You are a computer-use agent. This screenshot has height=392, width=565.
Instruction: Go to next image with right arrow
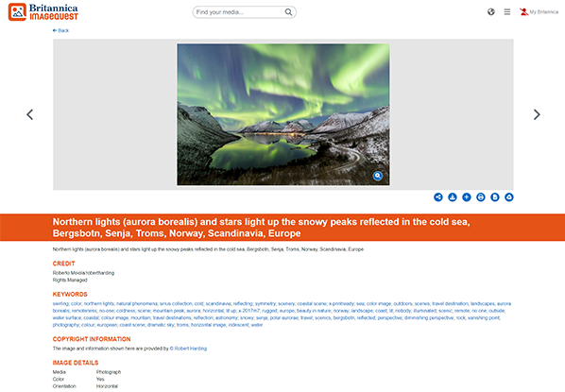point(537,114)
